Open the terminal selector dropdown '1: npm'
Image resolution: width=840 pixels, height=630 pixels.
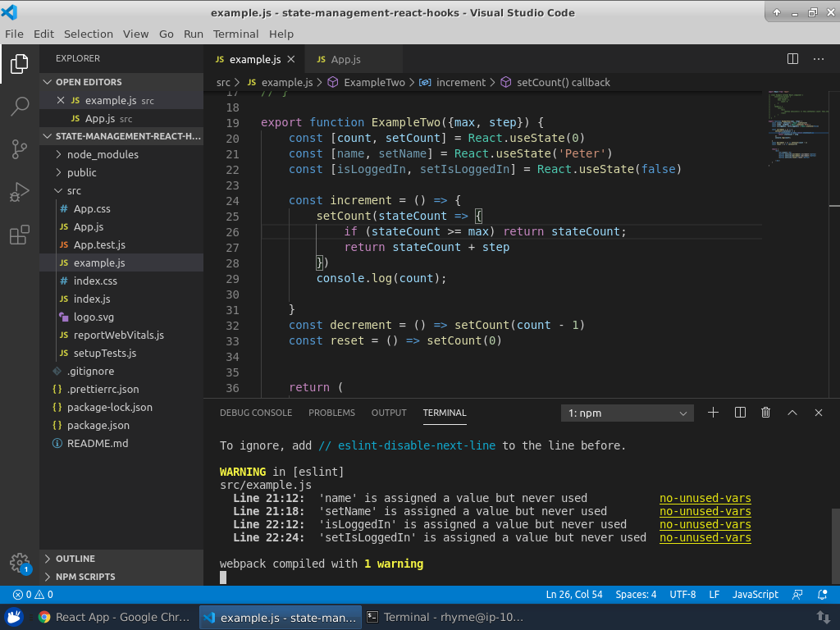[628, 413]
